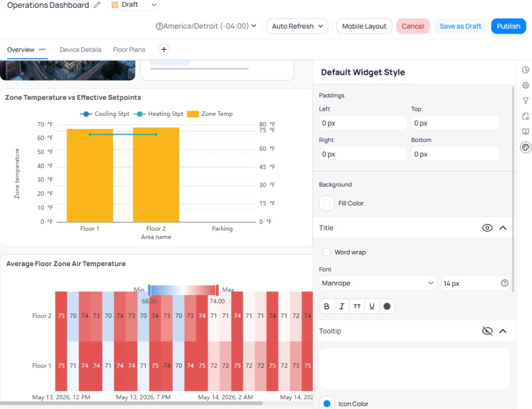Click Save as Draft

[x=460, y=26]
